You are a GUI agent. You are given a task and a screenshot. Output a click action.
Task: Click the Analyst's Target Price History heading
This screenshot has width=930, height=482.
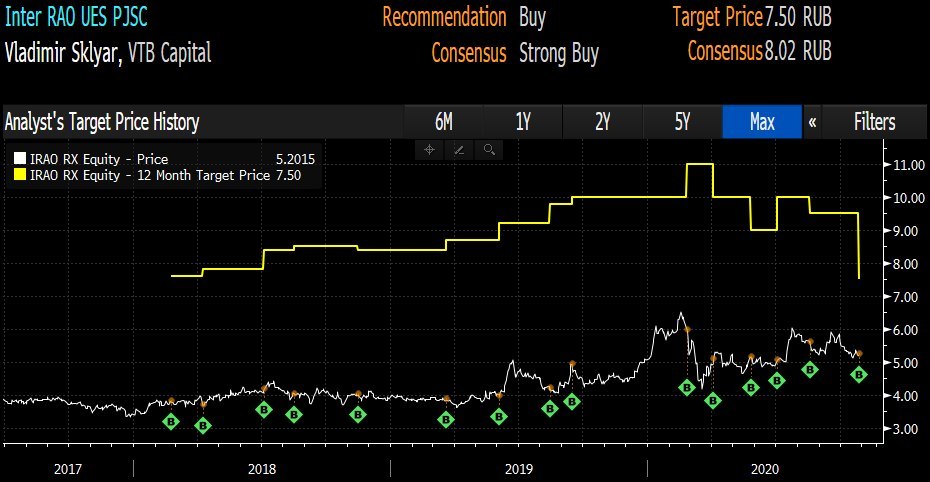coord(102,122)
